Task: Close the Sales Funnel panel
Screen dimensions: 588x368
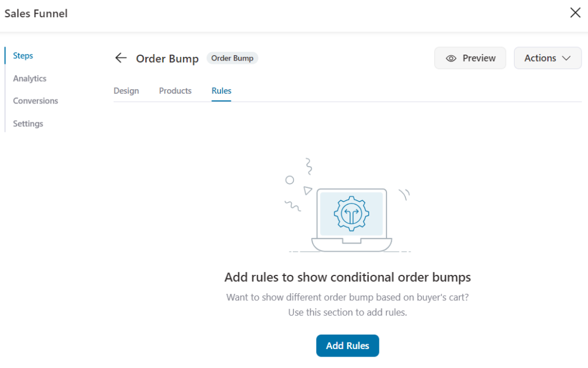Action: click(x=575, y=13)
